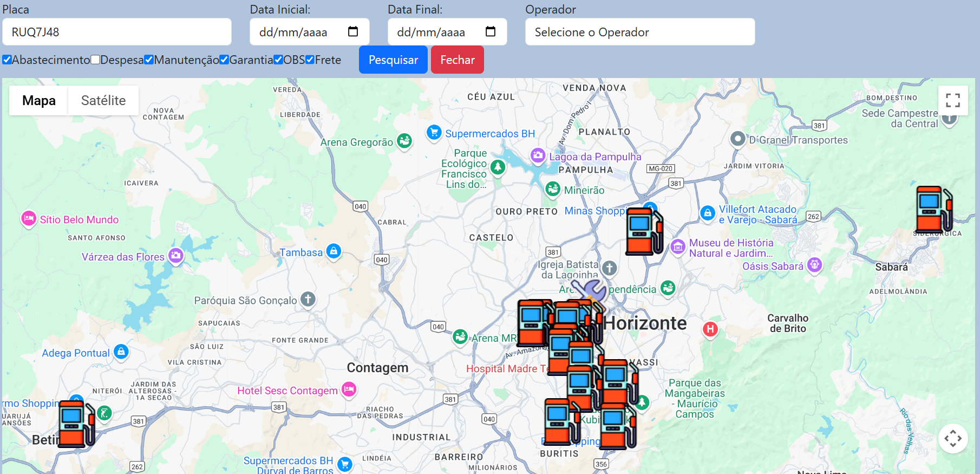Uncheck the Manutenção checkbox
Viewport: 980px width, 474px height.
149,60
